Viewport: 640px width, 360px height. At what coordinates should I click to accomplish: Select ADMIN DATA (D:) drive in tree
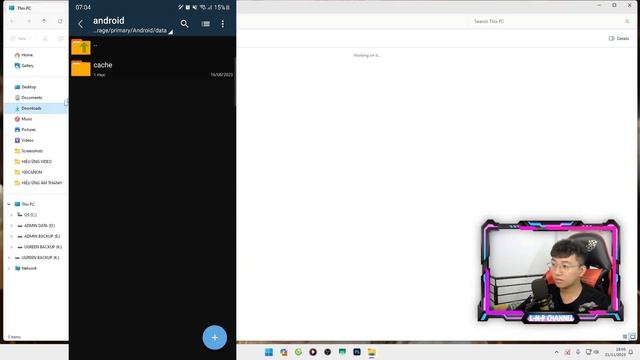[x=36, y=225]
